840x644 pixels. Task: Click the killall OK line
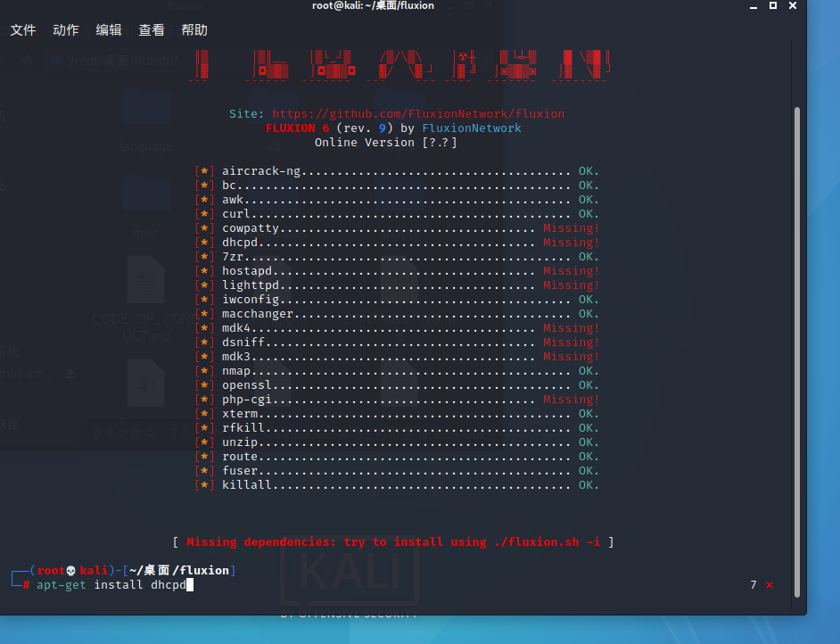coord(397,485)
